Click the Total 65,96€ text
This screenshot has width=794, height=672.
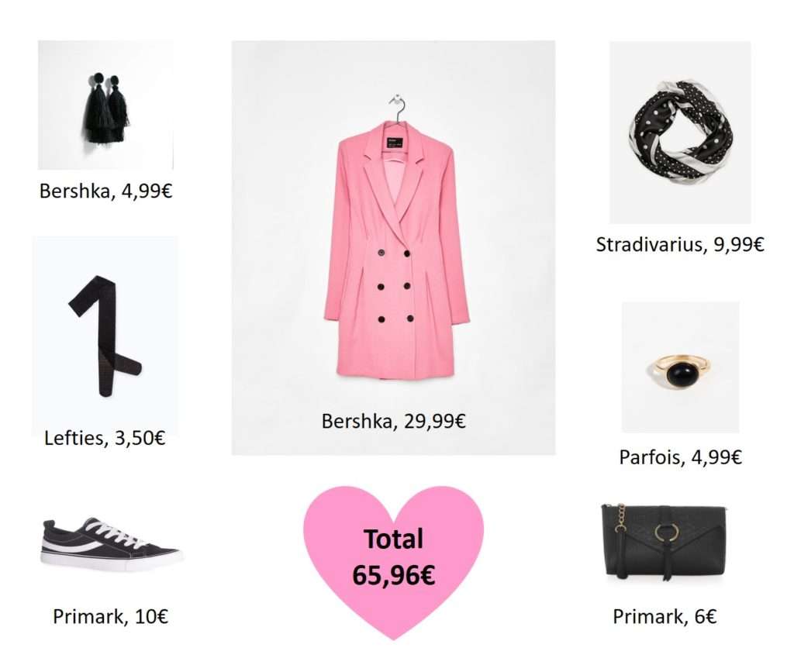[x=393, y=557]
